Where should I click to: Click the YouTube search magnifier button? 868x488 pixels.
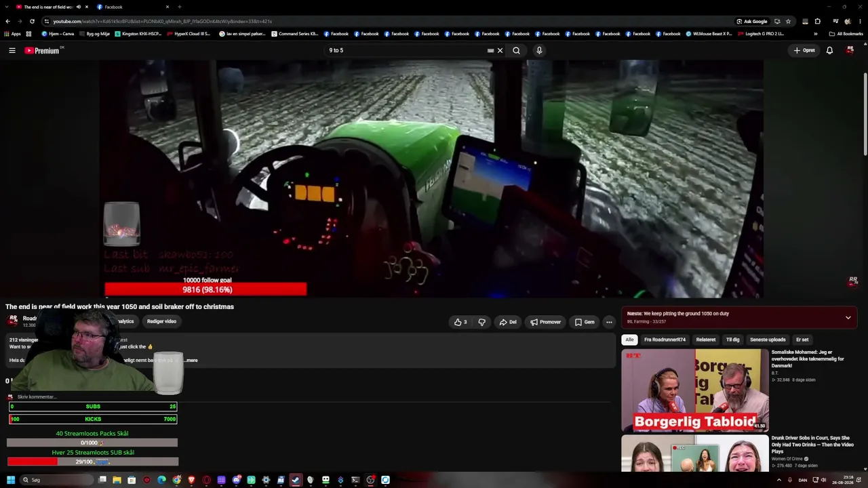click(x=516, y=50)
